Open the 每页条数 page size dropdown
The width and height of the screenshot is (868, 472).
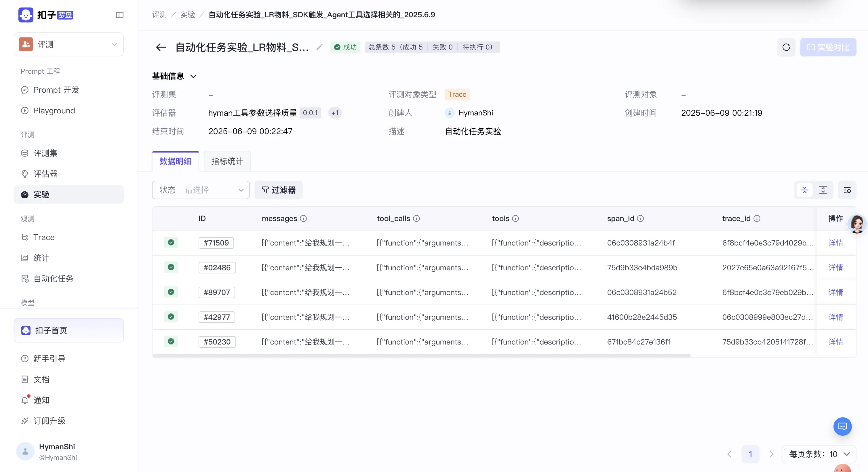[819, 454]
